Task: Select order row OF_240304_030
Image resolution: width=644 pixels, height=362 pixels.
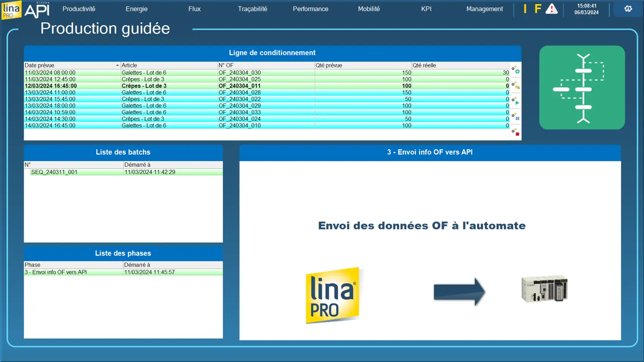Action: click(x=239, y=73)
